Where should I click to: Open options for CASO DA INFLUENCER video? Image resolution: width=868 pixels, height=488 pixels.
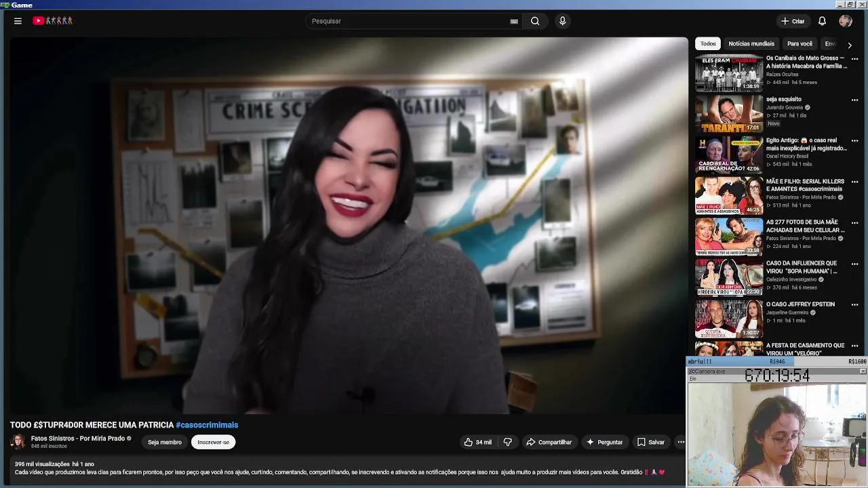pyautogui.click(x=854, y=264)
